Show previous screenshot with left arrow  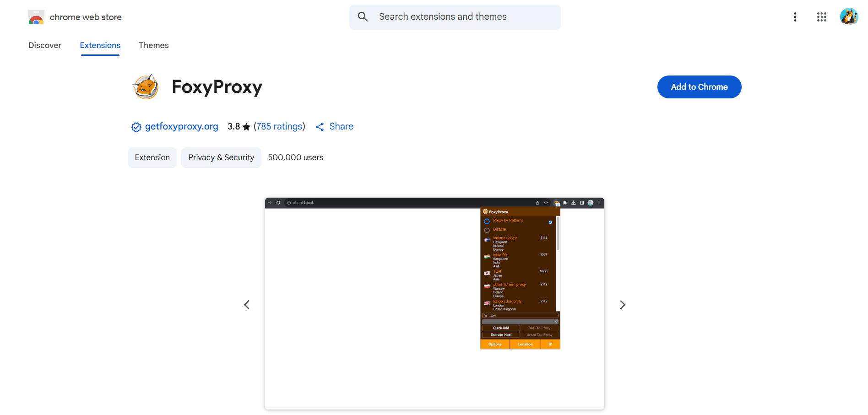coord(247,305)
